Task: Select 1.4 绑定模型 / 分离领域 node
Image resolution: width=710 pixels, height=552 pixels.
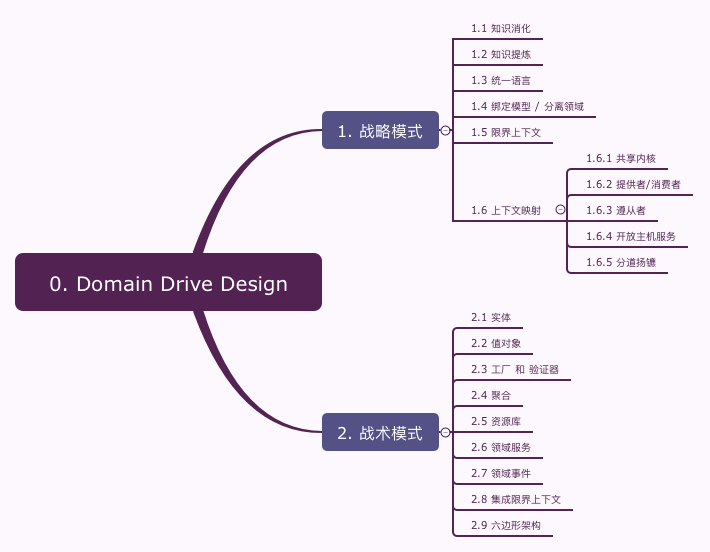Action: (x=527, y=106)
